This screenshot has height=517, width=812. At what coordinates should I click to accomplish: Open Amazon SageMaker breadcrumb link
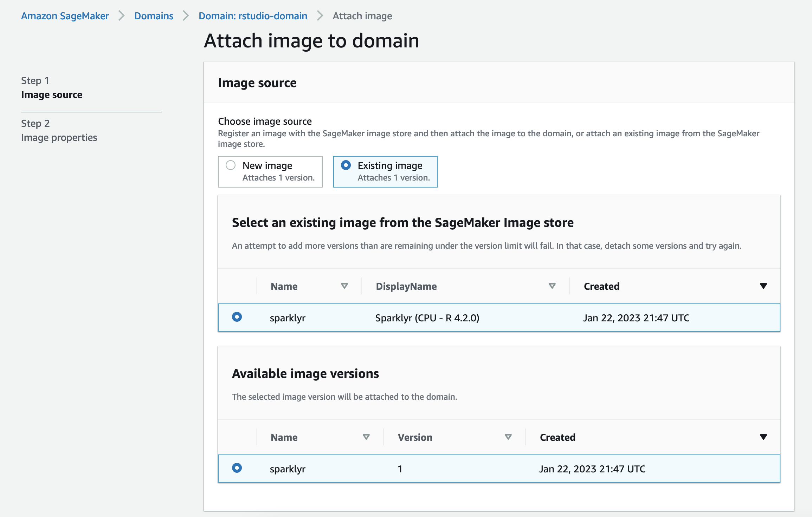65,16
